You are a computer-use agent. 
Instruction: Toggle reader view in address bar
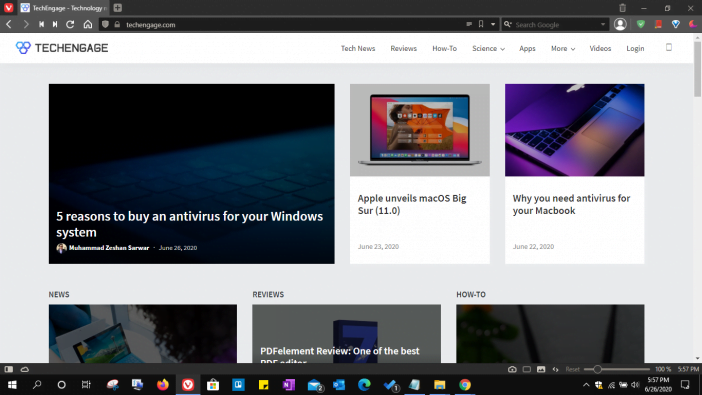[x=469, y=24]
